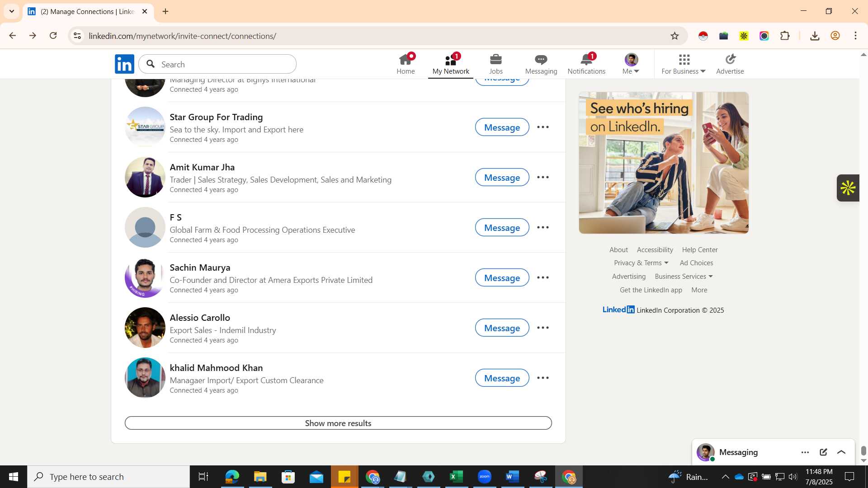The height and width of the screenshot is (488, 868).
Task: Message Amit Kumar Jha
Action: point(502,178)
